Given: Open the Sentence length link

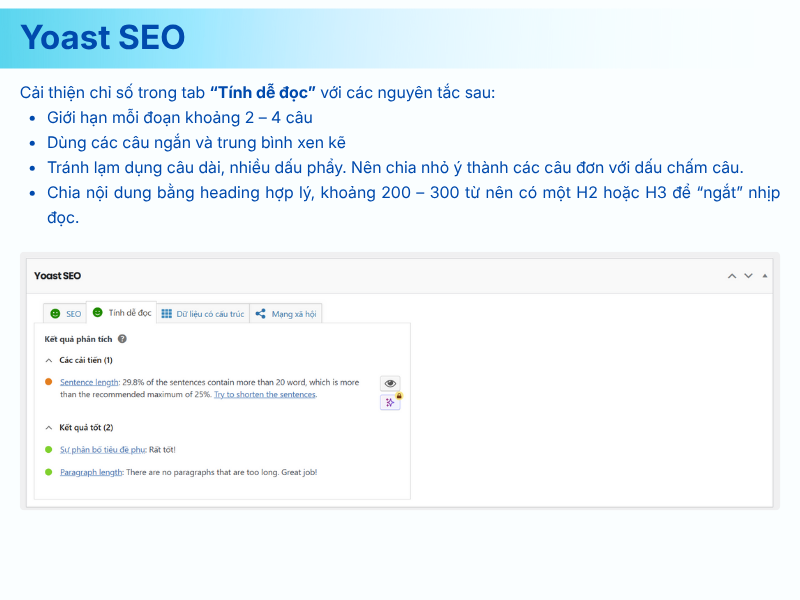Looking at the screenshot, I should click(x=89, y=382).
